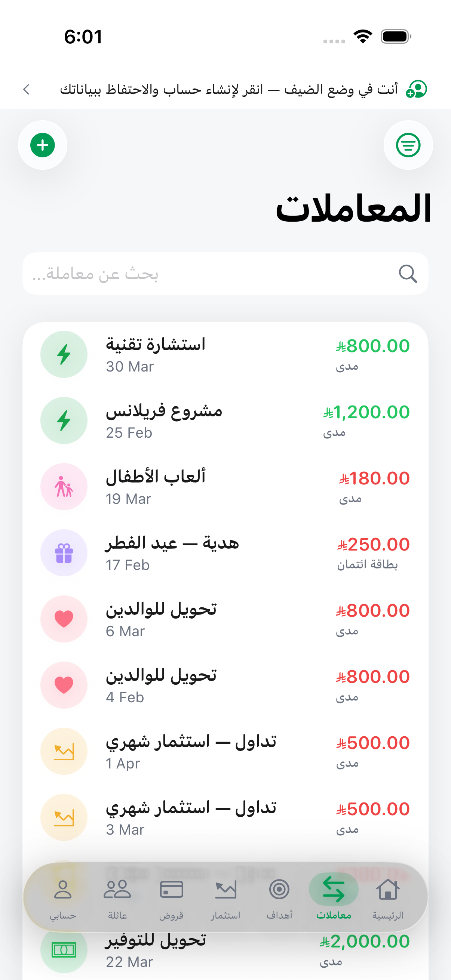Expand the guest mode banner chevron
This screenshot has height=980, width=451.
[x=26, y=89]
